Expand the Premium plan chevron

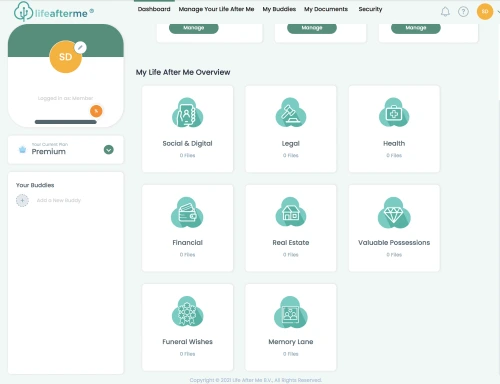(109, 150)
